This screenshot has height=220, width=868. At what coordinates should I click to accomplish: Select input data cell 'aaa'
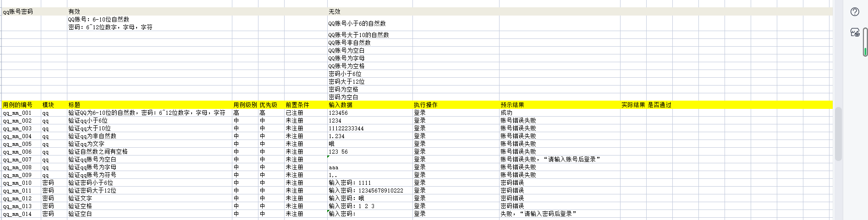coord(370,167)
